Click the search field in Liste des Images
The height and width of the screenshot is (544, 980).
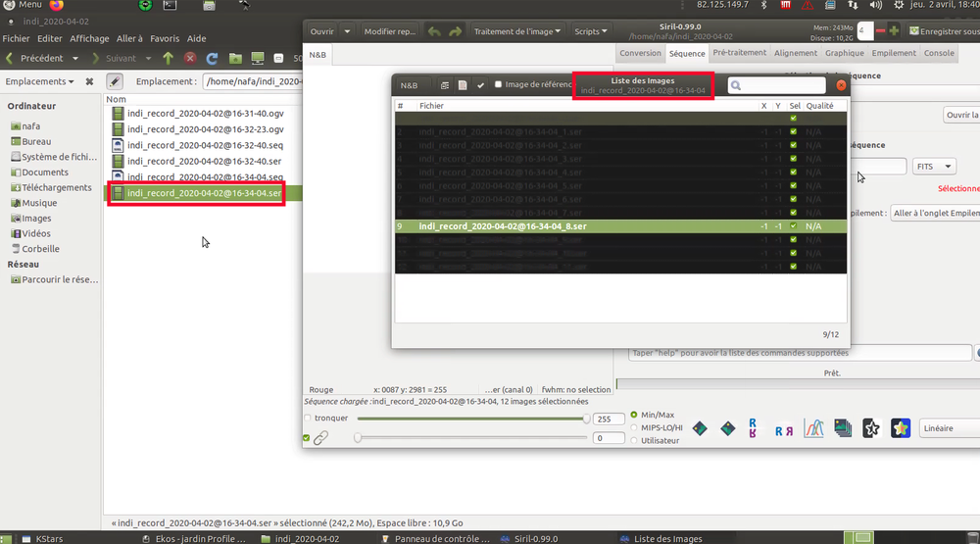coord(777,85)
